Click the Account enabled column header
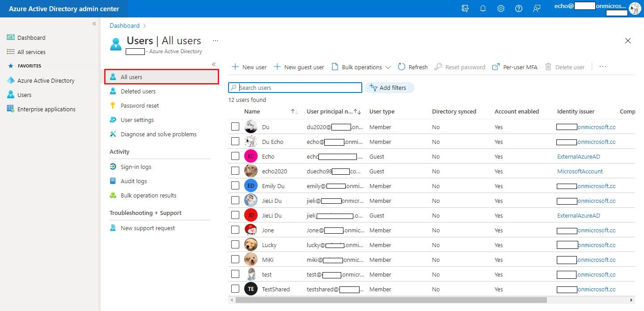Screen dimensions: 644x311 coord(517,111)
